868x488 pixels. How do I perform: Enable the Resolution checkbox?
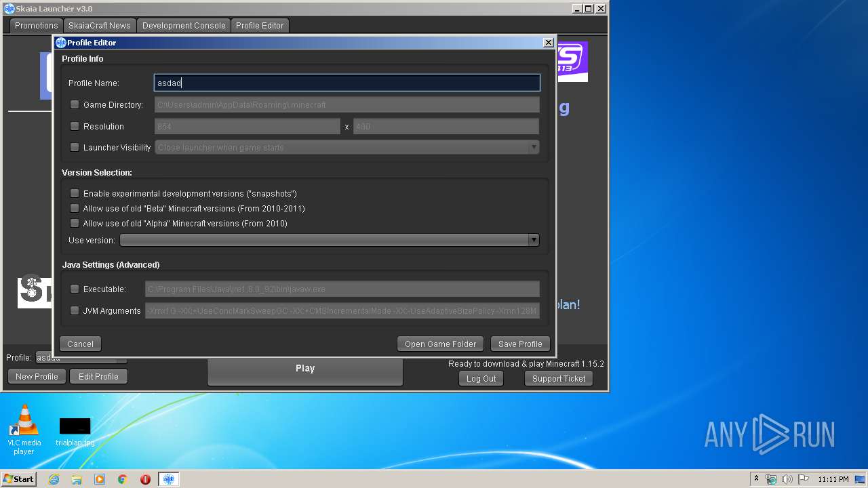(75, 126)
